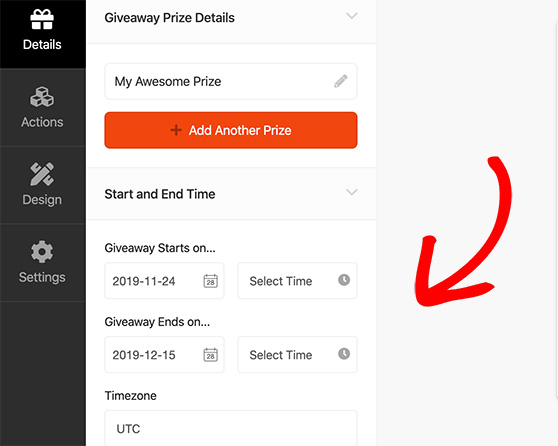The width and height of the screenshot is (558, 446).
Task: Open the Details gift icon tab
Action: click(42, 19)
